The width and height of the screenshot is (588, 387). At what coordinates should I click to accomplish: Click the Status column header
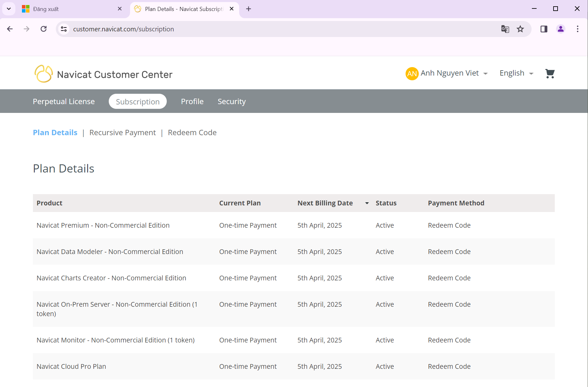point(386,203)
